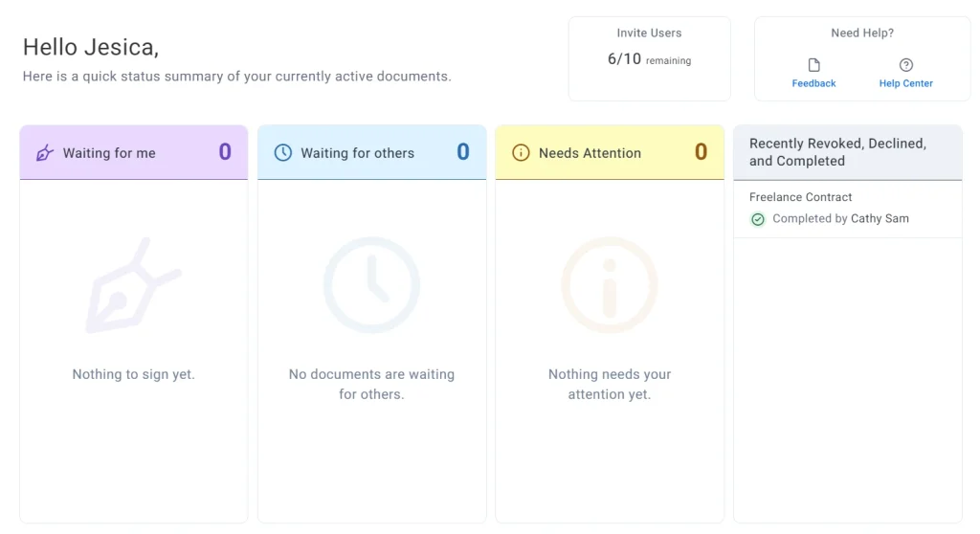
Task: Open the Feedback link
Action: click(x=813, y=83)
